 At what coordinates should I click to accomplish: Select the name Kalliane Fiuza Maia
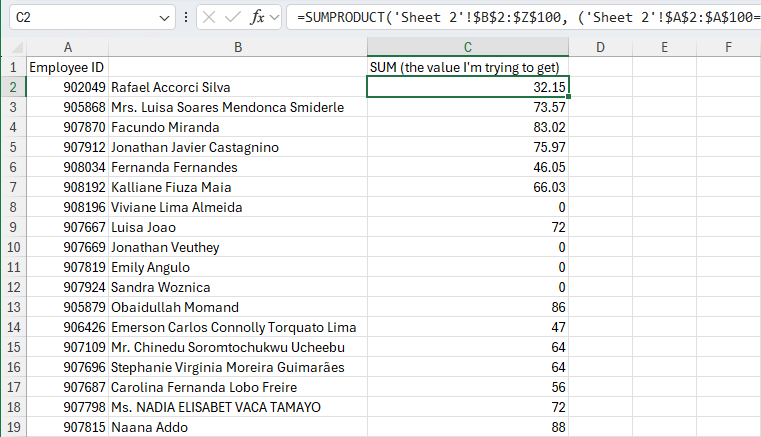pos(238,187)
